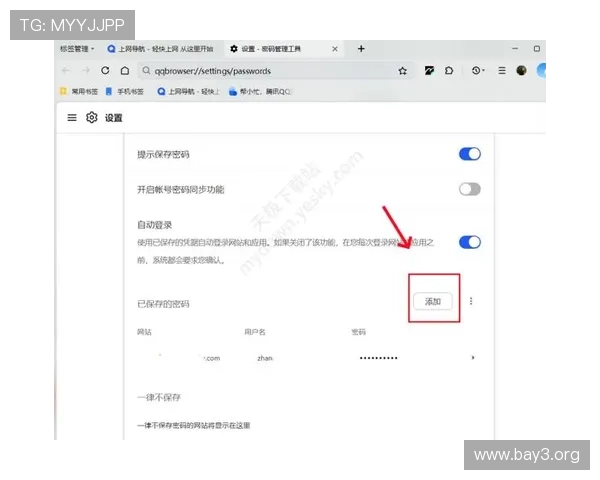Viewport: 600px width, 480px height.
Task: Close the 设置 password manager tab
Action: (x=334, y=49)
